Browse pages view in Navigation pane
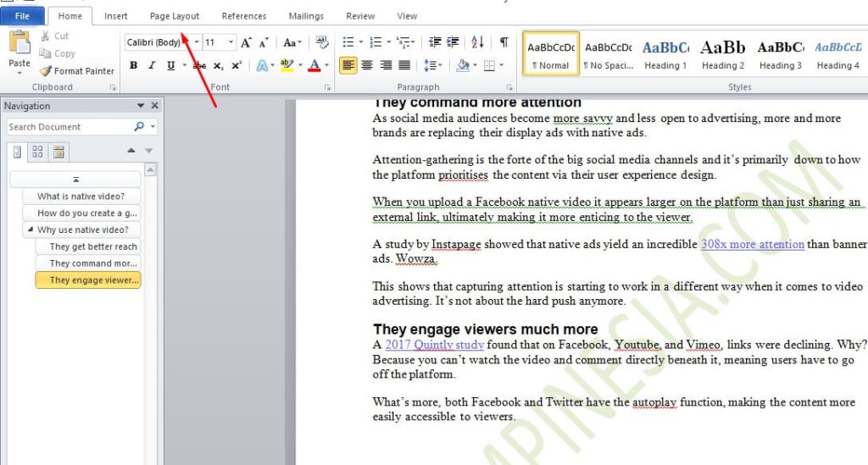This screenshot has height=465, width=868. (x=37, y=152)
